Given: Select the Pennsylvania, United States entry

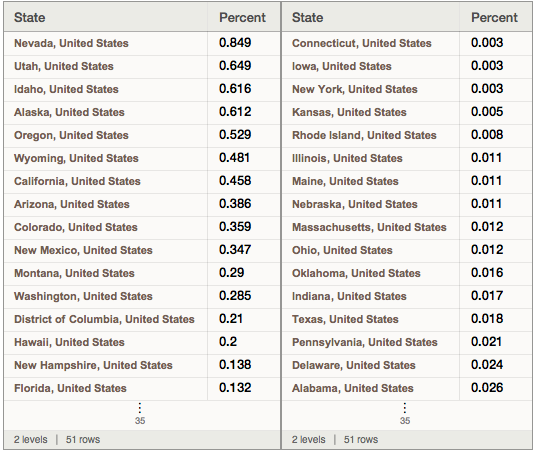Looking at the screenshot, I should coord(365,342).
